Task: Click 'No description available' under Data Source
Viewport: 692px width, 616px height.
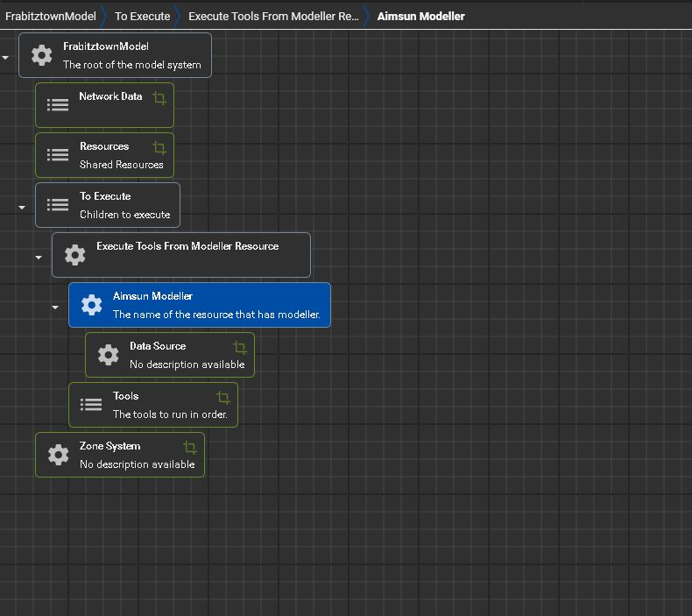Action: point(187,364)
